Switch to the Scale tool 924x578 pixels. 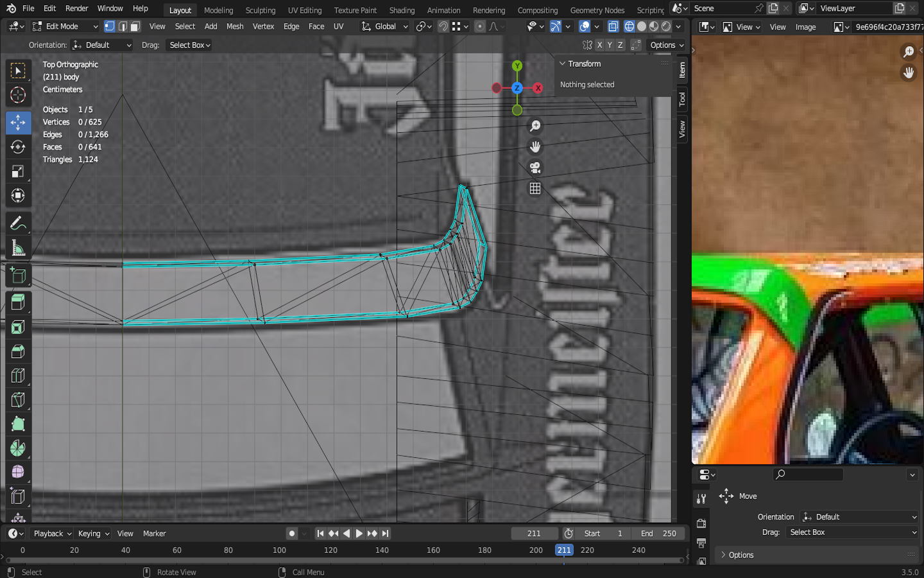click(x=18, y=171)
